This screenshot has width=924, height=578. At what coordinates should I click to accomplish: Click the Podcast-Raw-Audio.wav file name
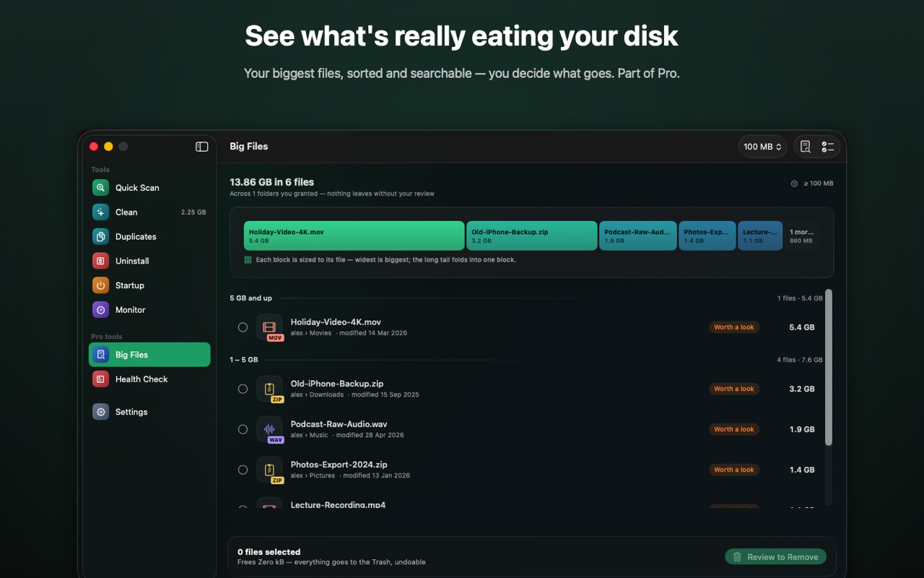(339, 424)
